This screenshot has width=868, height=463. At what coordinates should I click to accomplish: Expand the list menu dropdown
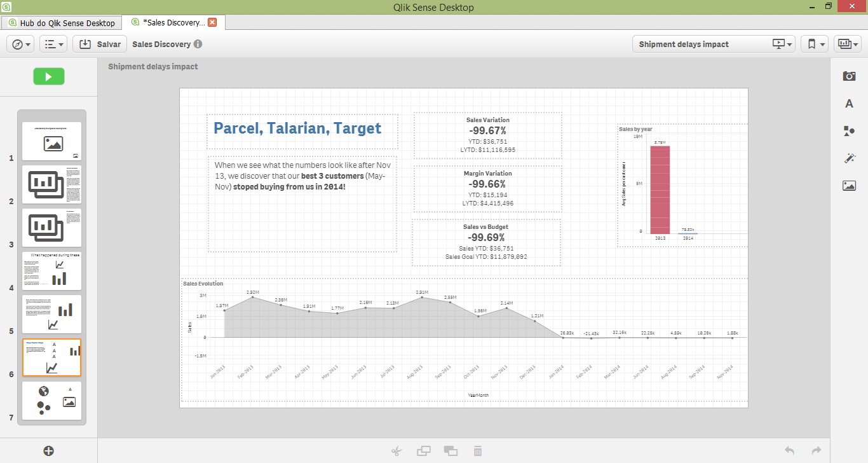[53, 45]
